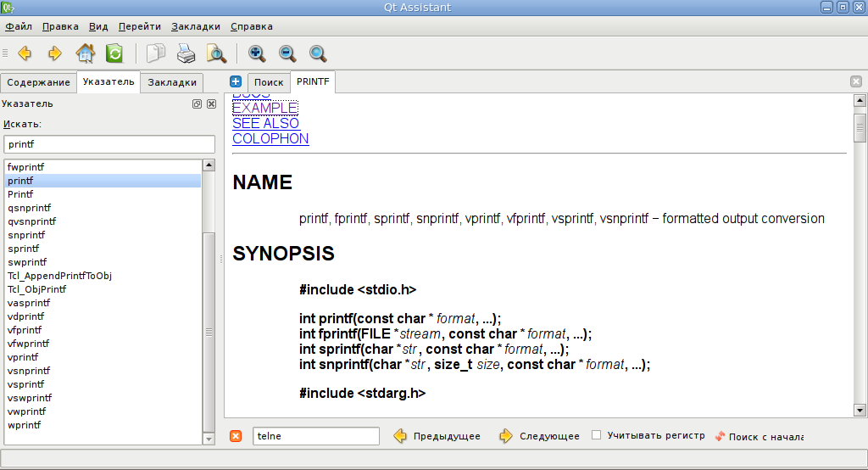
Task: Zoom out with the minus magnifier
Action: 287,53
